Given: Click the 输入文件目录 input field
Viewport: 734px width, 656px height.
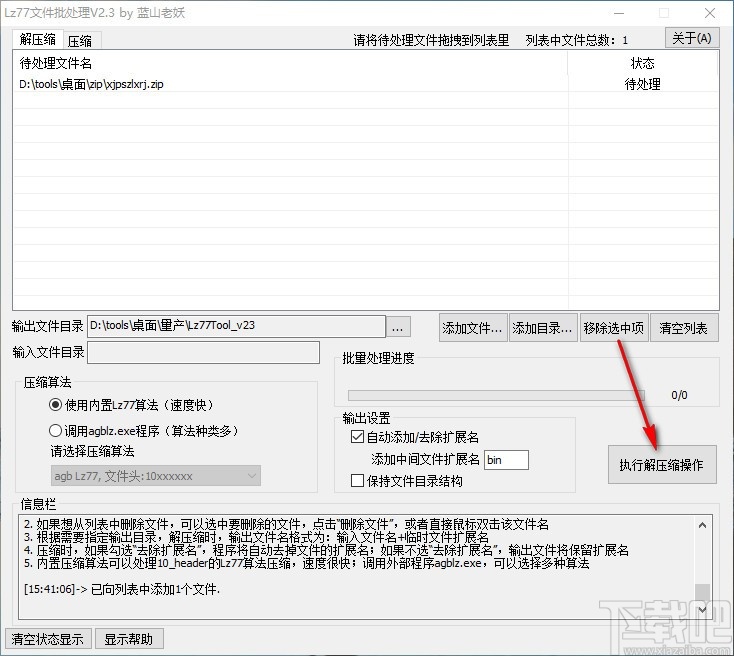Looking at the screenshot, I should tap(204, 352).
